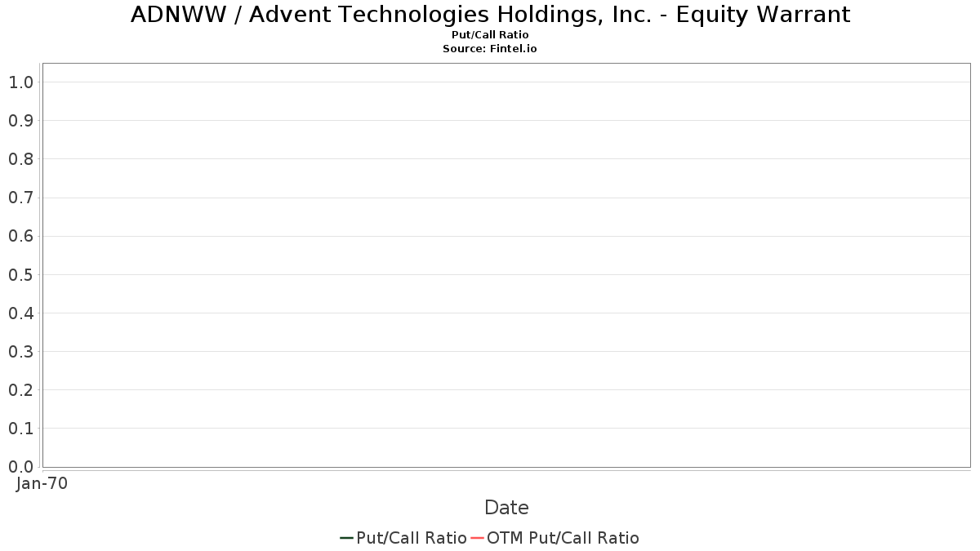Click the 0.7 y-axis label
The image size is (980, 551).
tap(20, 198)
